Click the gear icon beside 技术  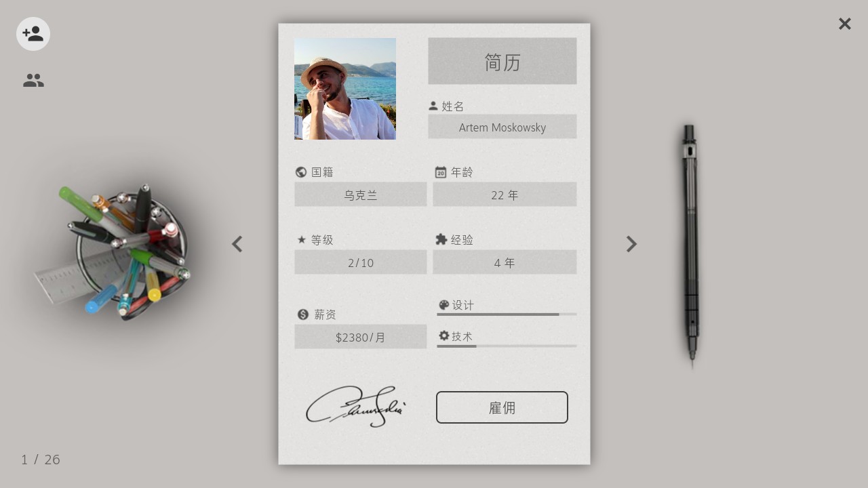click(x=444, y=335)
